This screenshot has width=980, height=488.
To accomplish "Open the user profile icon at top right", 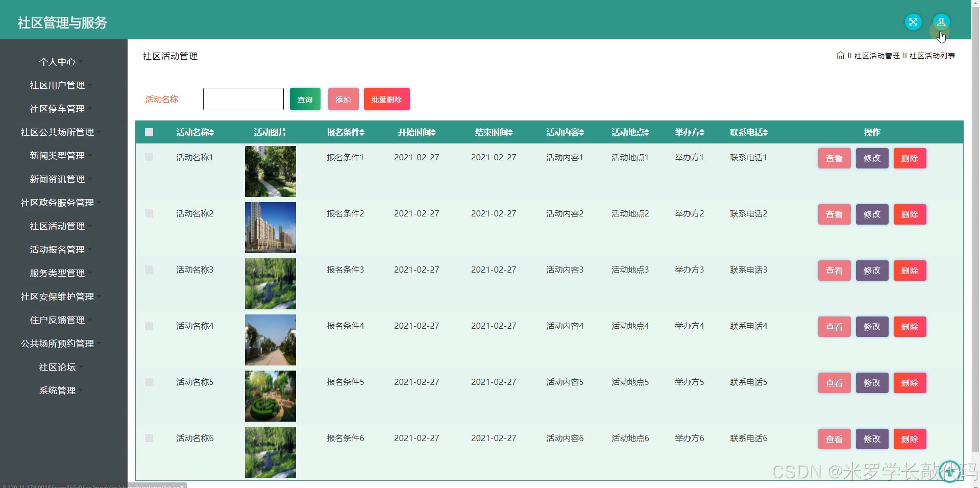I will [942, 22].
